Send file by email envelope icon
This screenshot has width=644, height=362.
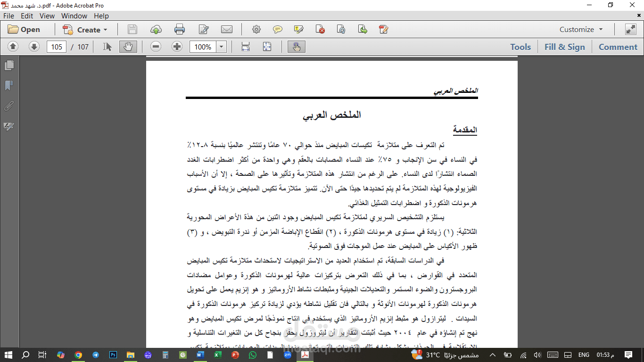pyautogui.click(x=227, y=30)
